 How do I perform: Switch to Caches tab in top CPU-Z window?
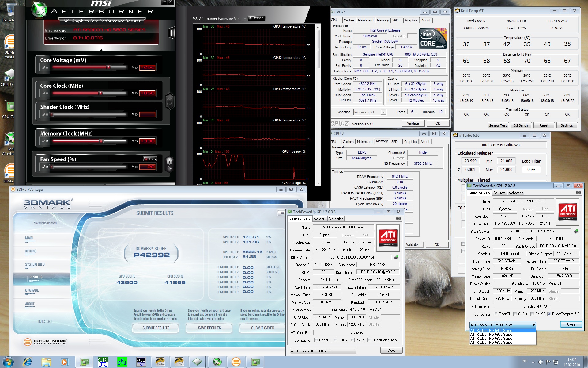point(349,21)
